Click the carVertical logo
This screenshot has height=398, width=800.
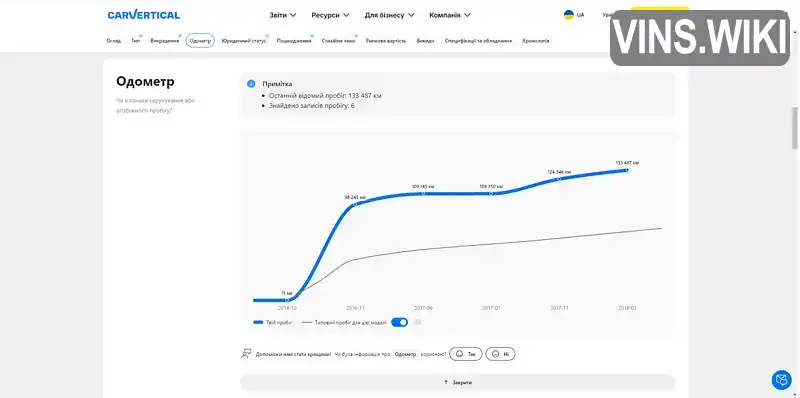pos(143,15)
